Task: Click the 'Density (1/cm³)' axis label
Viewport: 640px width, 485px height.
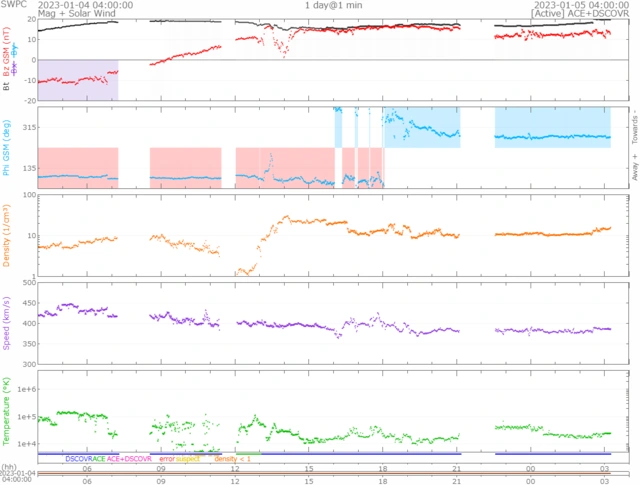Action: pos(6,236)
